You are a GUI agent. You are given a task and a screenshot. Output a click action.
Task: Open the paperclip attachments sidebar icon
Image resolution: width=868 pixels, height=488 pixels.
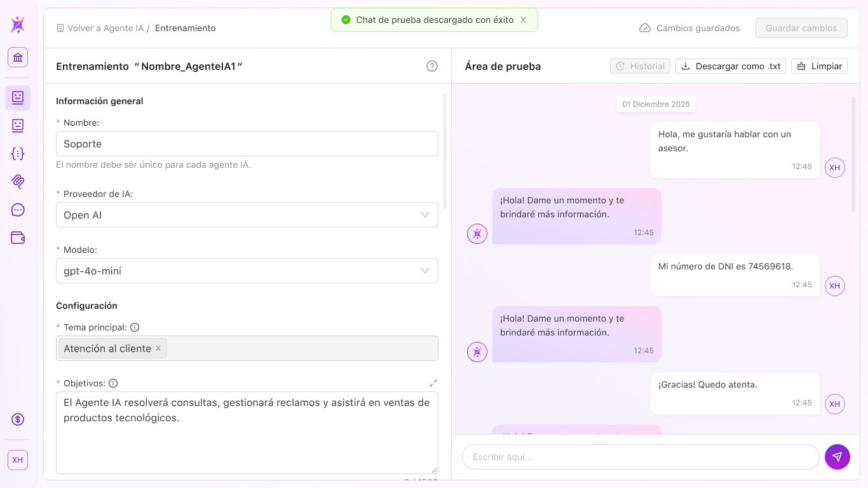18,182
